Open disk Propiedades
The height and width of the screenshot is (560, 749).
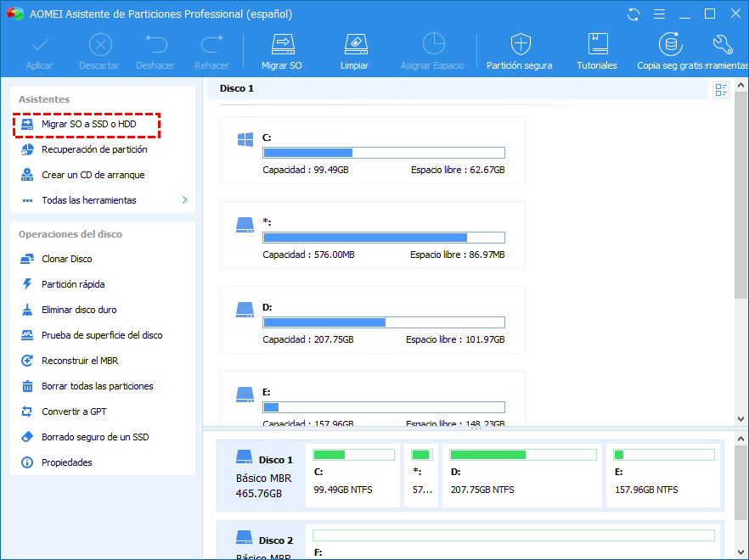(x=67, y=462)
